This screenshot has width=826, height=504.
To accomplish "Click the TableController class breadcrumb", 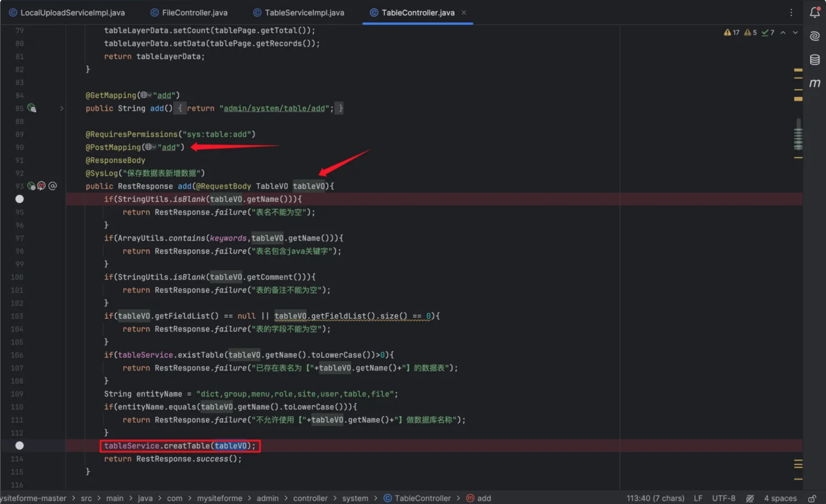I will 417,498.
